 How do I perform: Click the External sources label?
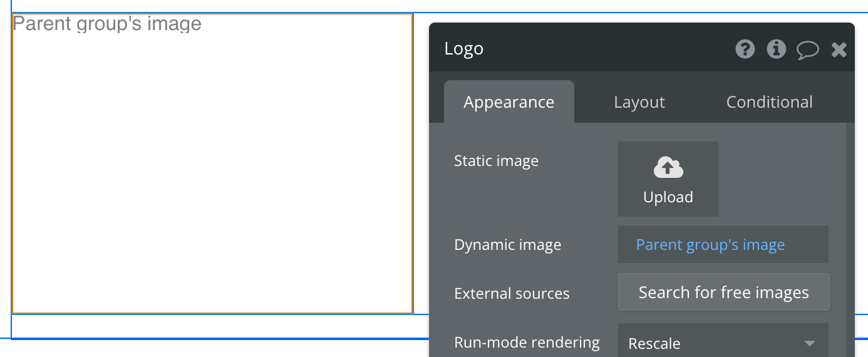(512, 294)
